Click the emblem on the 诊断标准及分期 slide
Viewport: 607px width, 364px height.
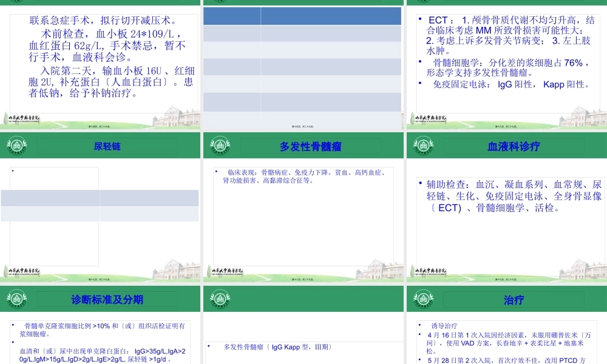(x=16, y=298)
